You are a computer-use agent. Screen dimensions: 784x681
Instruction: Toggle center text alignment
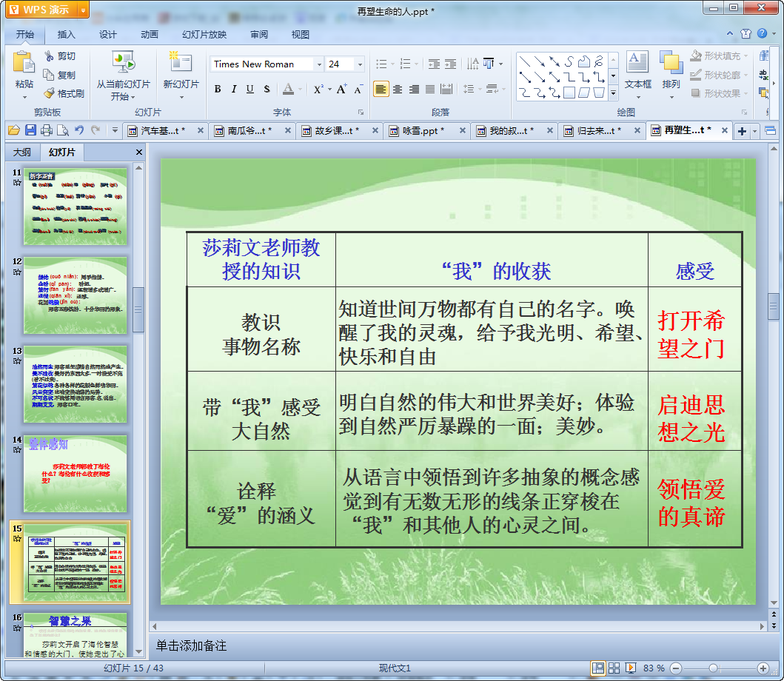pyautogui.click(x=398, y=89)
